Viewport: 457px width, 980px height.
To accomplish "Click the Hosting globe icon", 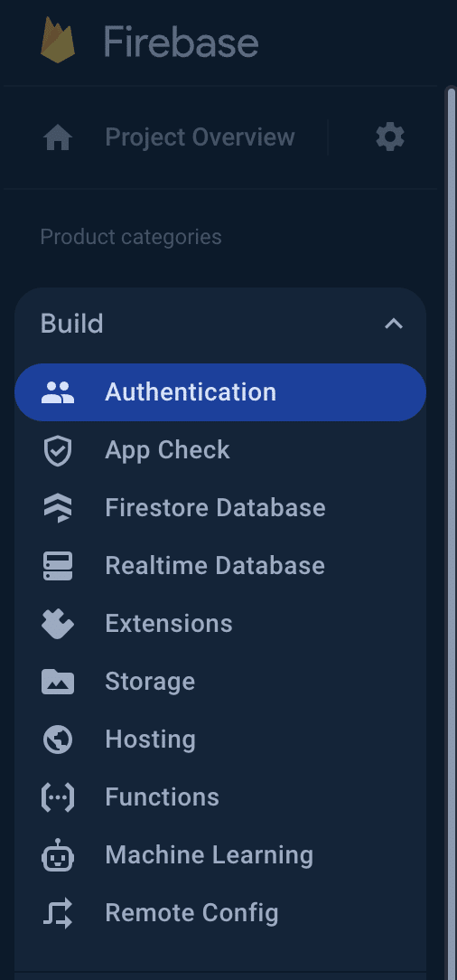I will (58, 740).
